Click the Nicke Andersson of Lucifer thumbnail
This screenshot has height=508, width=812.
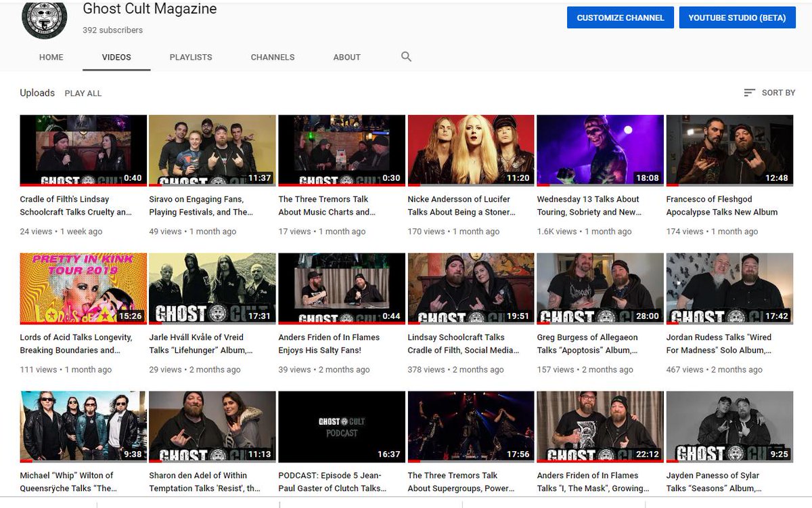(470, 148)
